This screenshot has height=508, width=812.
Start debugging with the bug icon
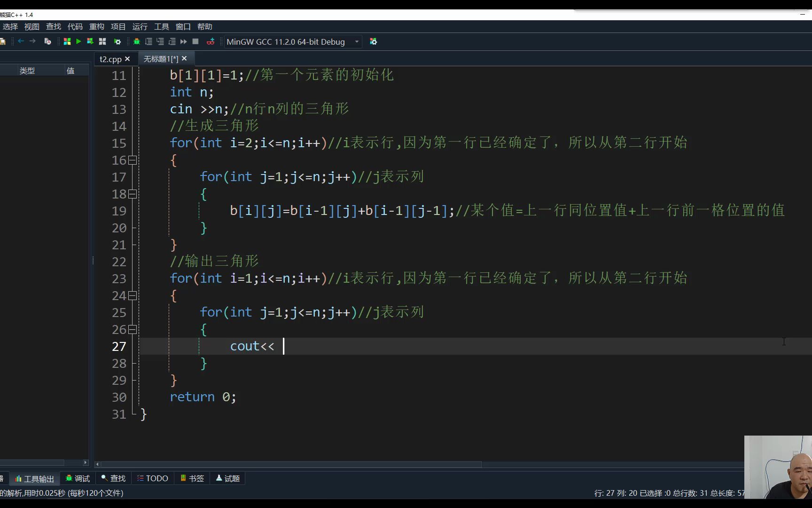pos(137,41)
